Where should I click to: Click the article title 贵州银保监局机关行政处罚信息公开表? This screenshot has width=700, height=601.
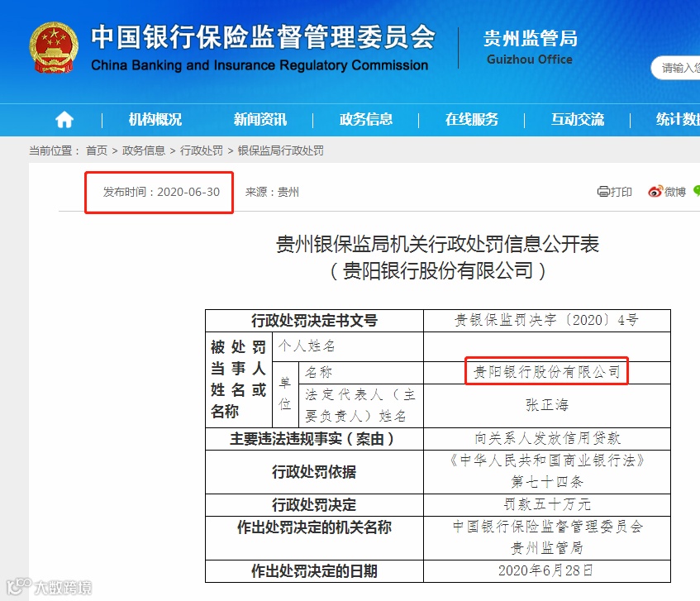pyautogui.click(x=437, y=244)
